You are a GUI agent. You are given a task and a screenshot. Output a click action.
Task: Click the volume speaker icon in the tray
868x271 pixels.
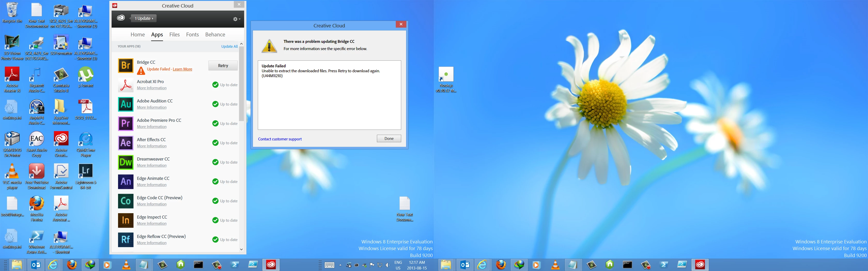click(x=388, y=265)
